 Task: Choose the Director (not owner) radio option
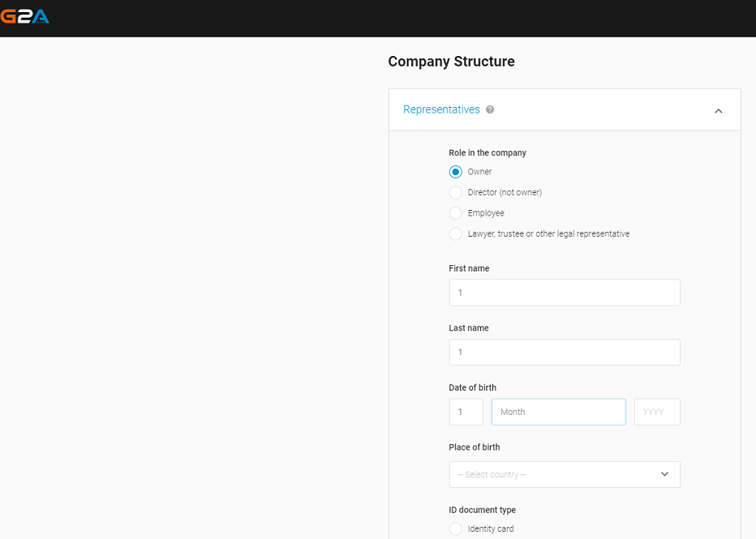tap(455, 193)
